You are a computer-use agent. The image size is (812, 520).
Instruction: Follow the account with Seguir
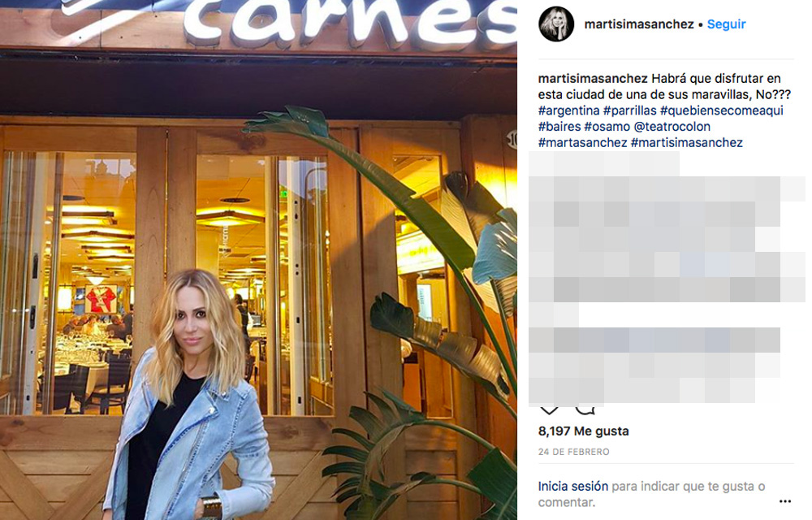(727, 24)
